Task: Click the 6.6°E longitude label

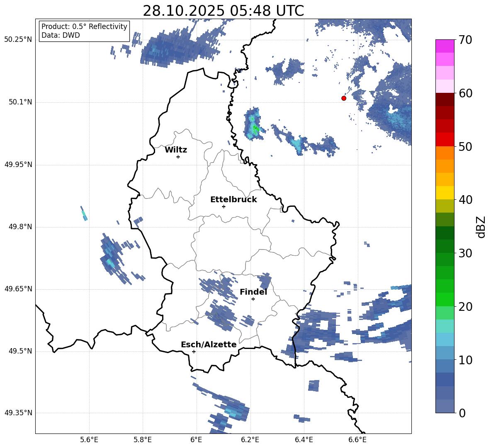Action: [357, 440]
